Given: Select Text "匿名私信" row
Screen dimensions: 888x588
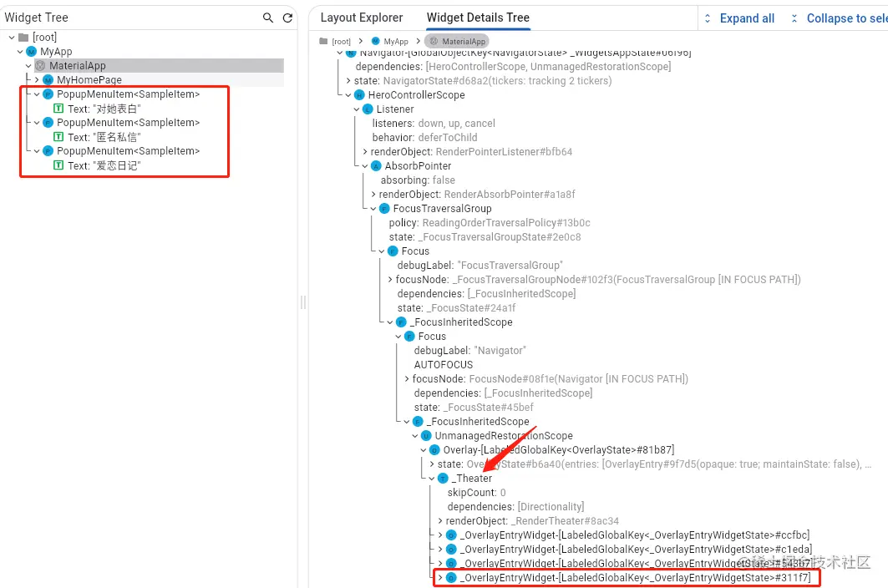Looking at the screenshot, I should tap(97, 137).
